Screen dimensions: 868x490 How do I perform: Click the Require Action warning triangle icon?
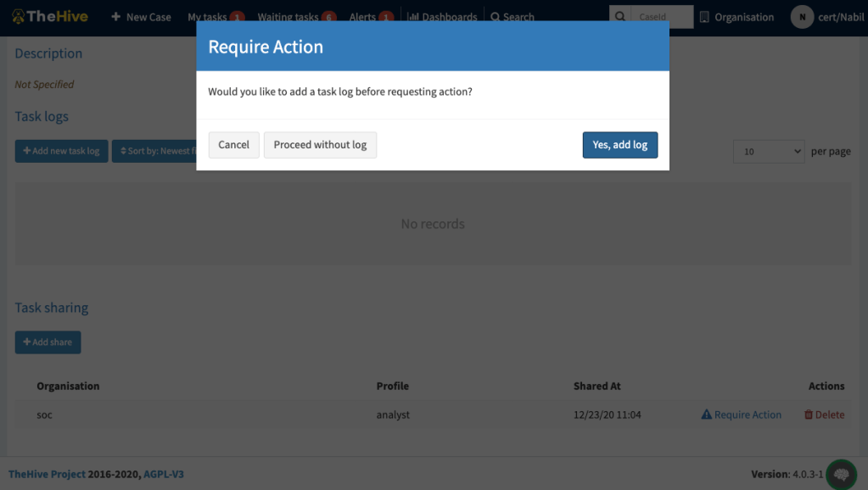pos(706,415)
